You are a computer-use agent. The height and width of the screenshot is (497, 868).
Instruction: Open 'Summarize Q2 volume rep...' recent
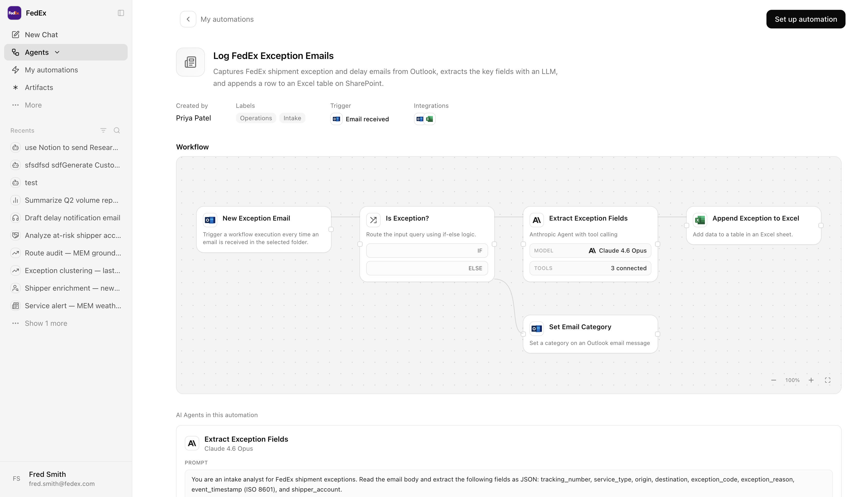(x=66, y=200)
